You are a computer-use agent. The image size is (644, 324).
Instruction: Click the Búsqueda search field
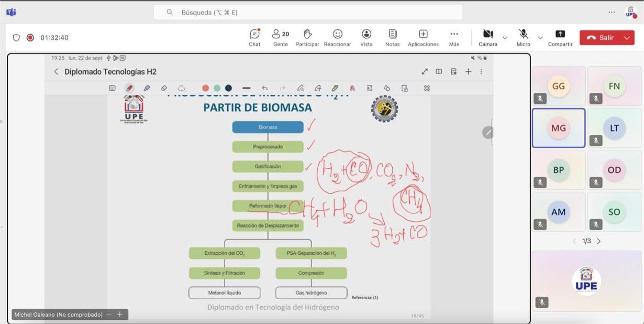click(308, 12)
